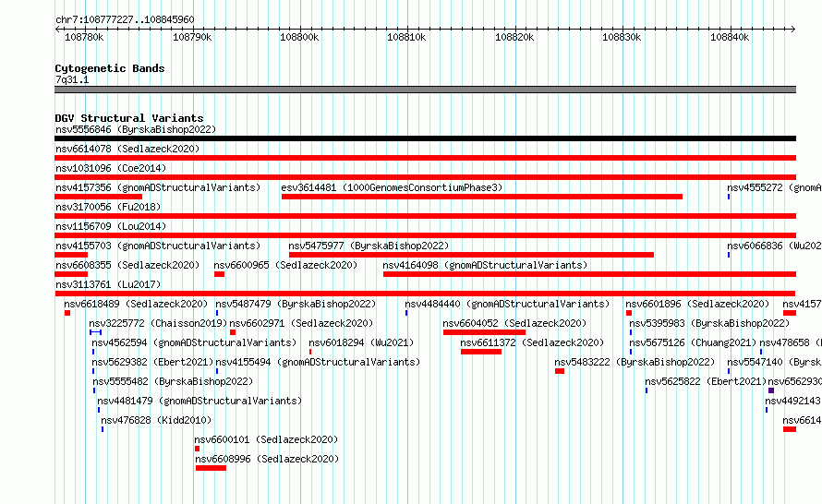Click the nsv6600965 small red block
Viewport: 822px width, 504px height.
tap(219, 274)
